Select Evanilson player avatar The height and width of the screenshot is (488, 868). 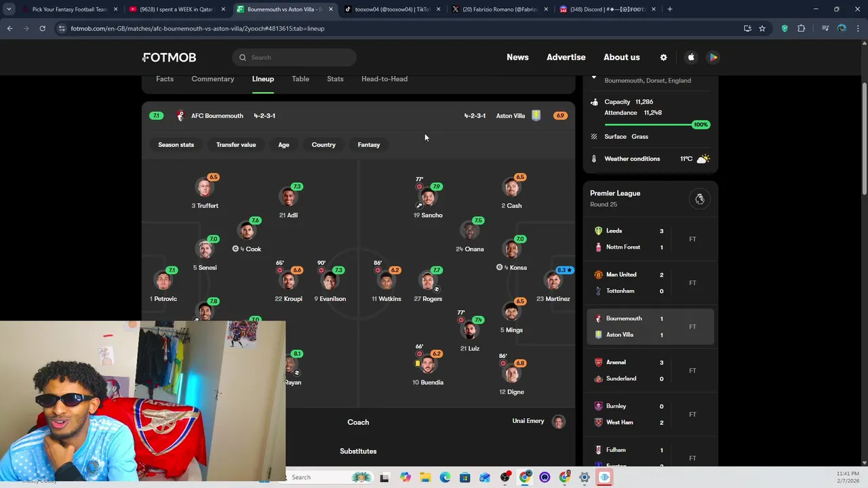coord(330,280)
